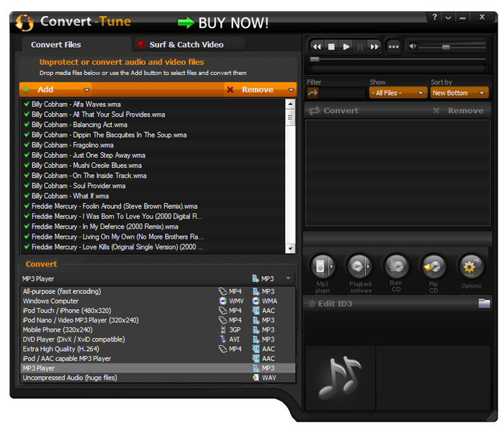Viewport: 504px width, 431px height.
Task: Click Convert in the right panel
Action: coord(333,111)
